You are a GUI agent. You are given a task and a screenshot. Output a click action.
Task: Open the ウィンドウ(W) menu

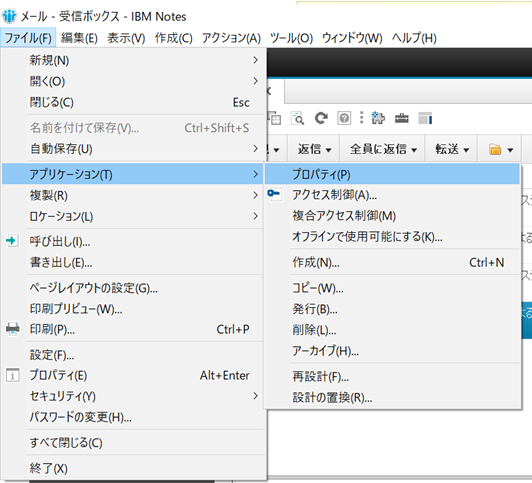coord(352,38)
